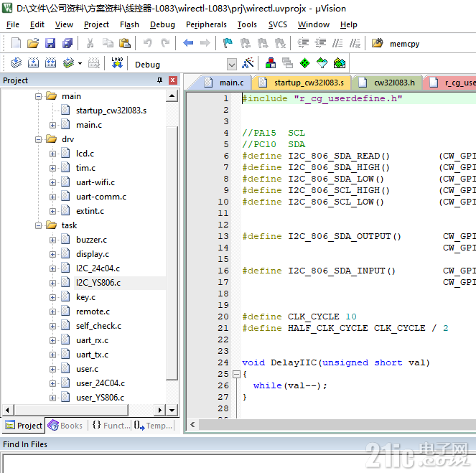Pin the Project panel

click(159, 80)
